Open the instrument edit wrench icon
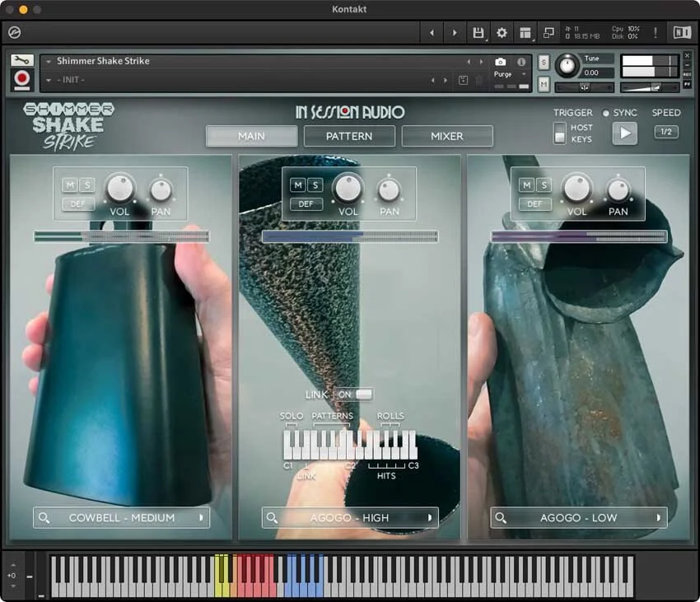This screenshot has width=700, height=602. click(22, 60)
